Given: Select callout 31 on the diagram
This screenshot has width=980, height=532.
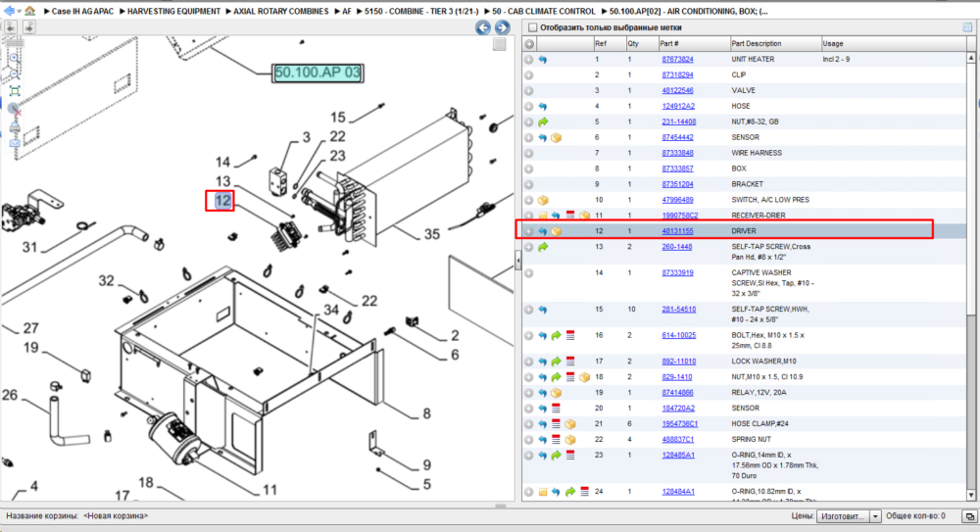Looking at the screenshot, I should 30,248.
